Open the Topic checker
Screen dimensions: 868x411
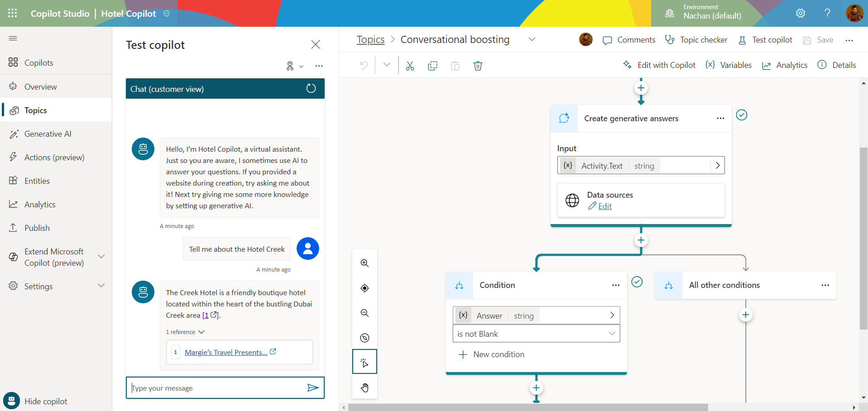point(696,40)
